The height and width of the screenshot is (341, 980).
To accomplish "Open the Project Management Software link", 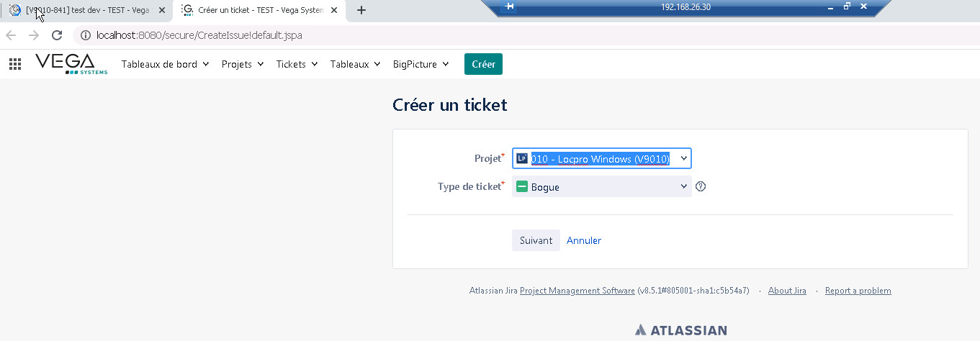I will [577, 291].
